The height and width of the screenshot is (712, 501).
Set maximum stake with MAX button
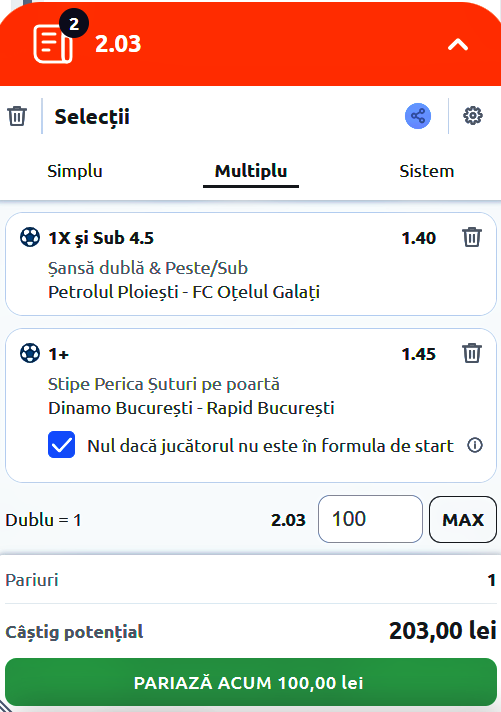(463, 519)
